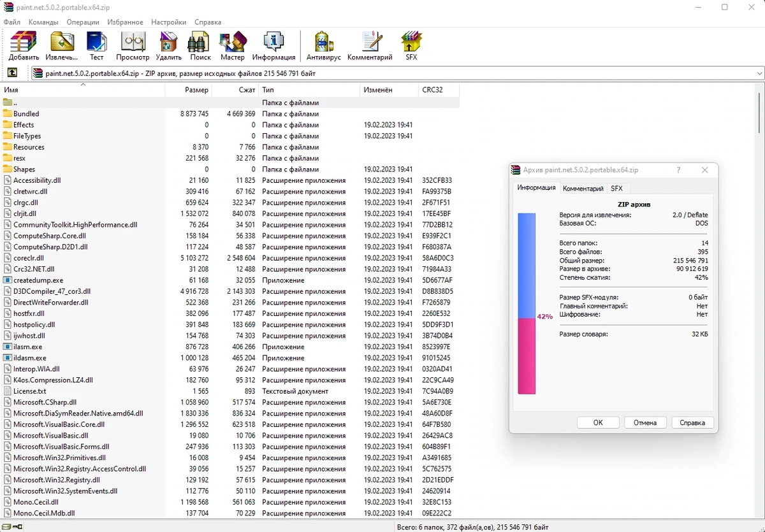
Task: Start the Антивирус scan icon
Action: click(x=324, y=41)
